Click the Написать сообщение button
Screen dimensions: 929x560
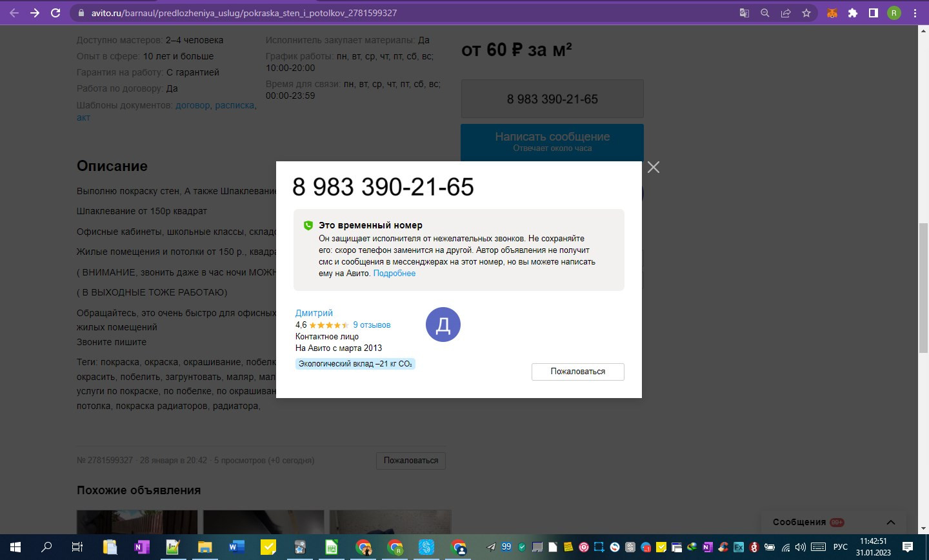(x=552, y=142)
